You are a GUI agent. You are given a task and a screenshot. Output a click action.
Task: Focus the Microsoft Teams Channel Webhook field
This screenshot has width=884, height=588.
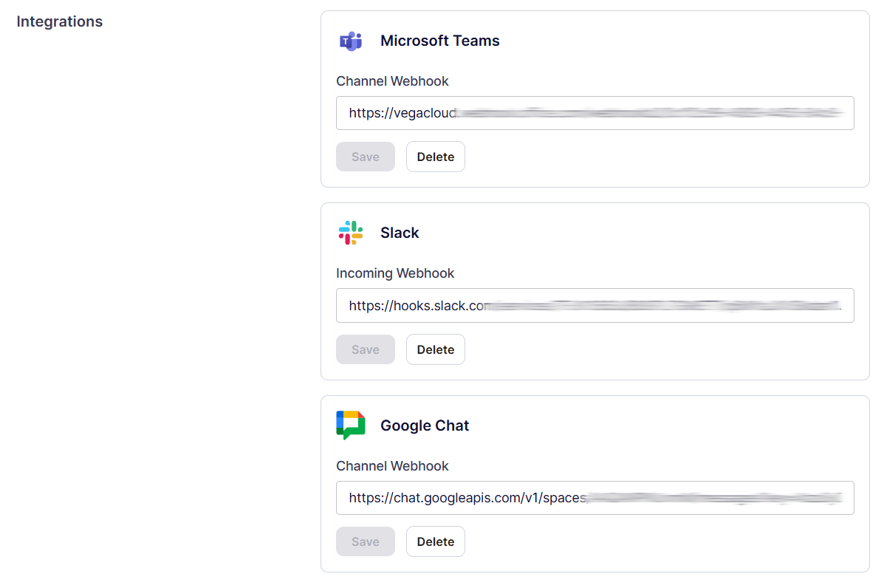point(595,113)
